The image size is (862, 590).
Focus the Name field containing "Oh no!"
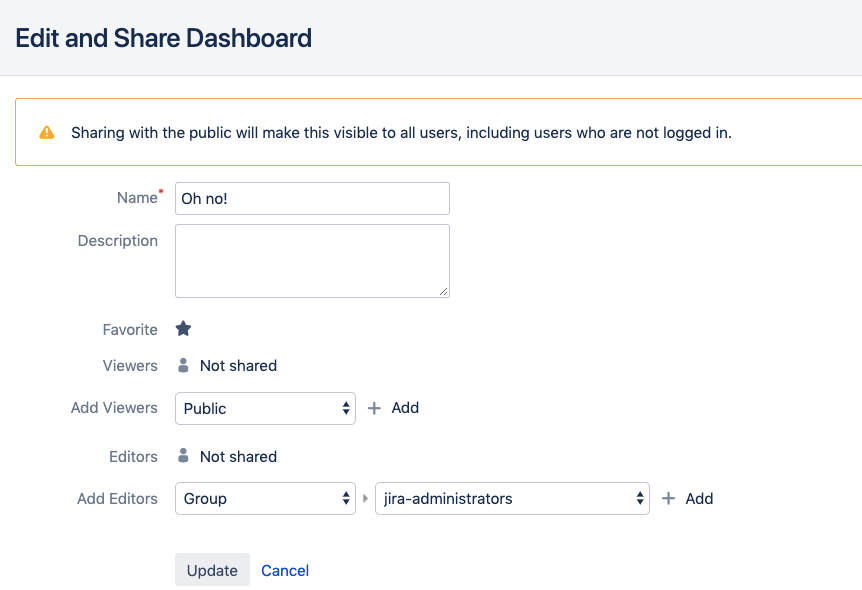pos(312,198)
